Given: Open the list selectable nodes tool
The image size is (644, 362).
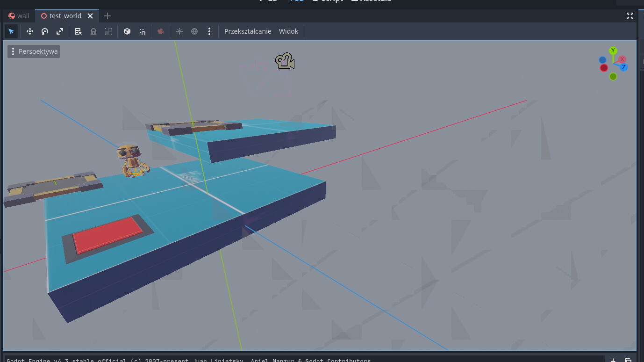Looking at the screenshot, I should [79, 31].
